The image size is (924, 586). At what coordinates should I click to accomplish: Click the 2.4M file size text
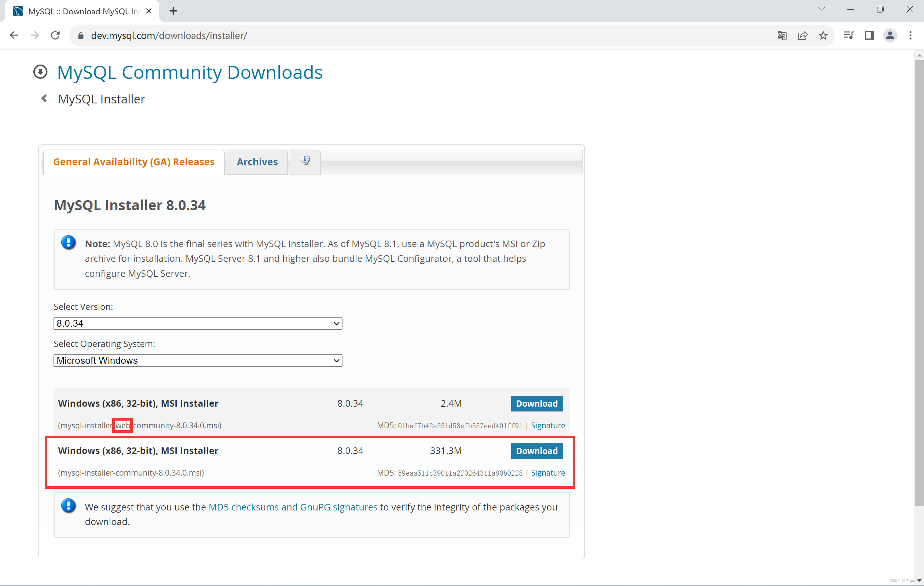point(451,403)
